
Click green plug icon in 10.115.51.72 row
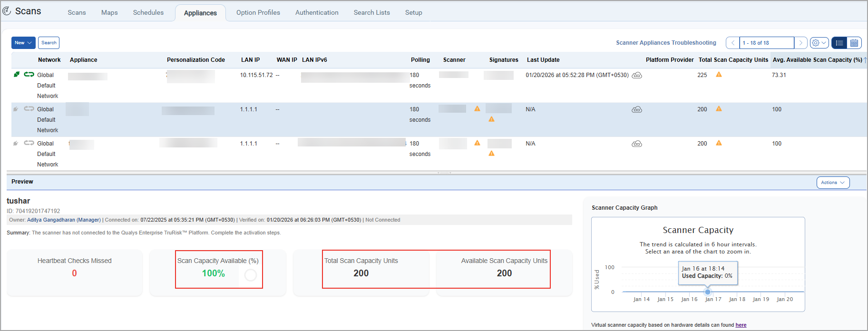(17, 74)
